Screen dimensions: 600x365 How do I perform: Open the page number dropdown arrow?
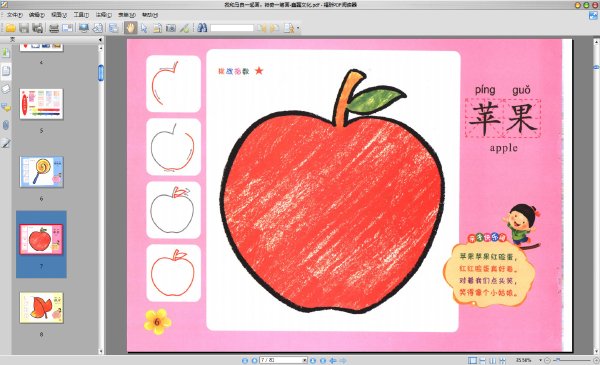(305, 360)
